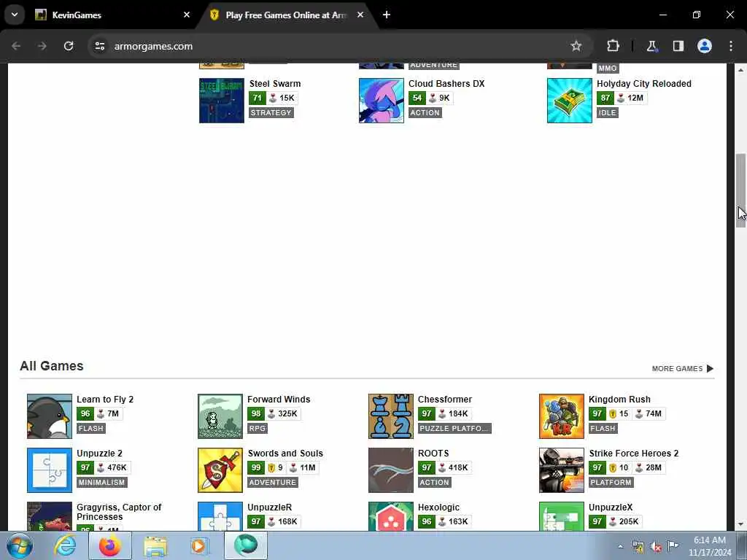Open UnpuzzleR blue thumbnail

click(220, 516)
